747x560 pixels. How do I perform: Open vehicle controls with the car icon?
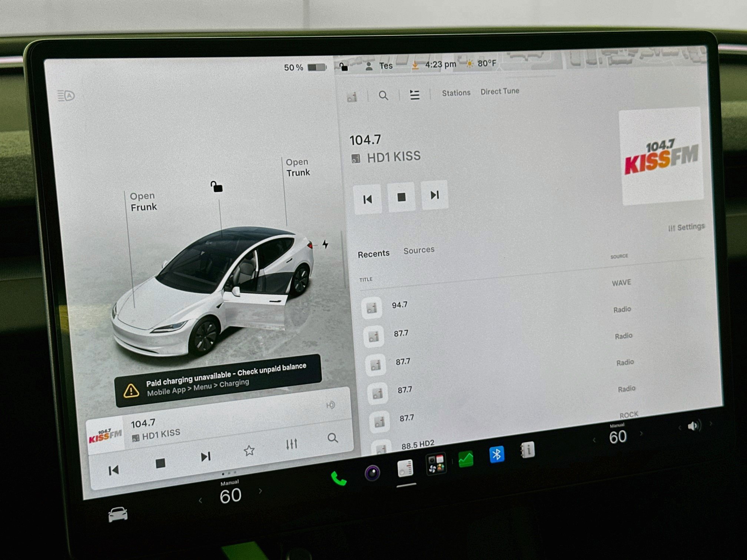point(118,514)
